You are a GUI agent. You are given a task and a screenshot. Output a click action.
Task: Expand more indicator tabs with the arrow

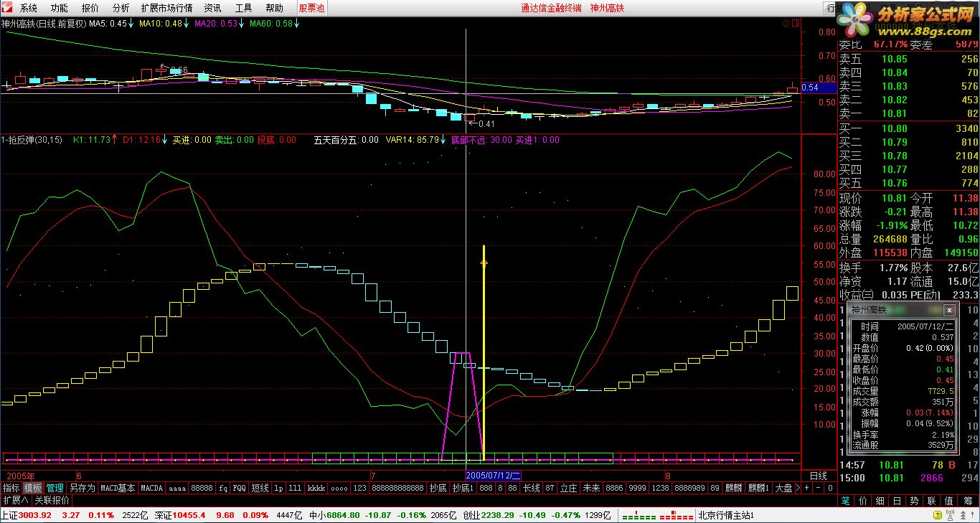pos(798,488)
